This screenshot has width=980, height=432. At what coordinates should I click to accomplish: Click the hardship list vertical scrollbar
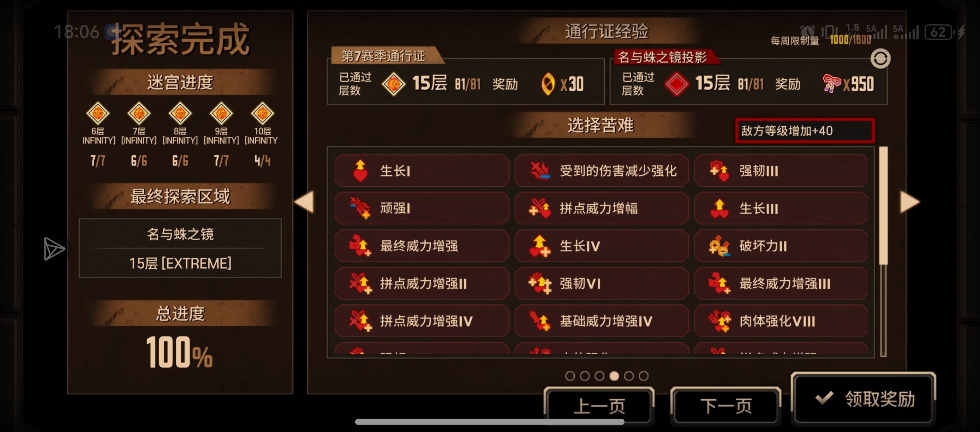pos(883,251)
